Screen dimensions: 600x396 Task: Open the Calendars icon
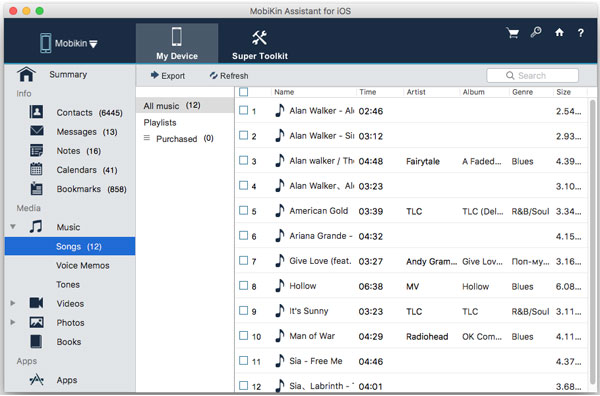(x=36, y=169)
